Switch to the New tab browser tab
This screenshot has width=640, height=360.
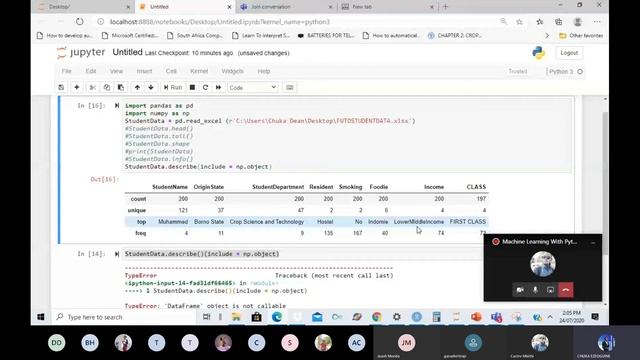(x=387, y=7)
